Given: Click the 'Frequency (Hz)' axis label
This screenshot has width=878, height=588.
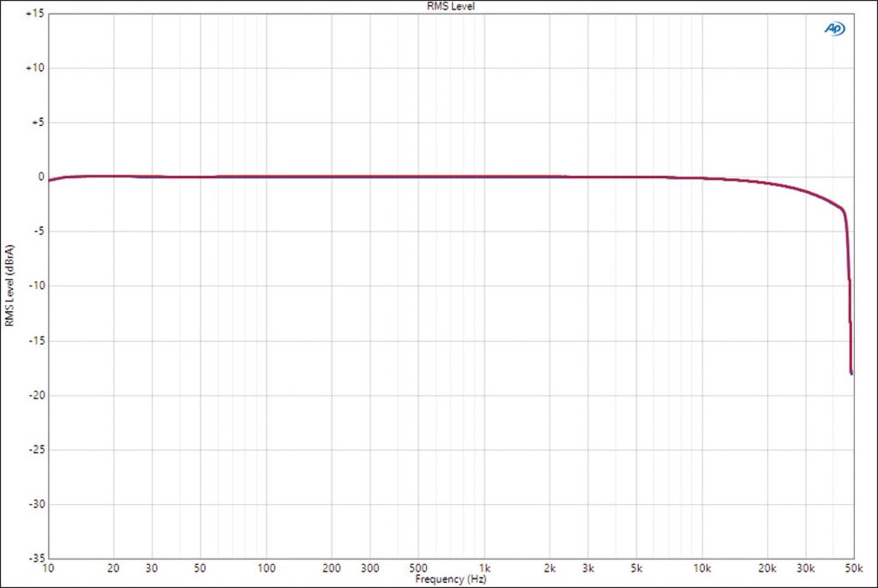Looking at the screenshot, I should pyautogui.click(x=451, y=579).
